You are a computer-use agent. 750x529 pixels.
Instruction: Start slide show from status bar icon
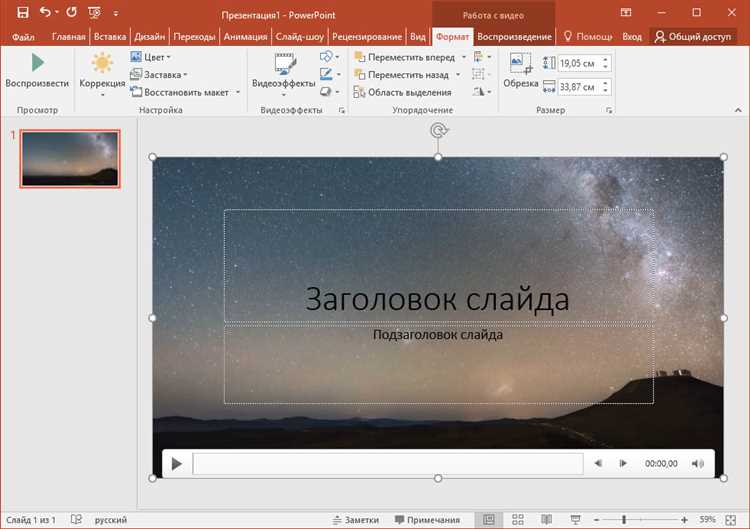point(576,520)
